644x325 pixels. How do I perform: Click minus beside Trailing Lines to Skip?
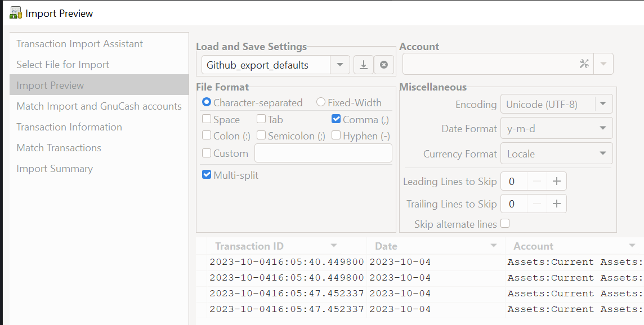click(536, 203)
